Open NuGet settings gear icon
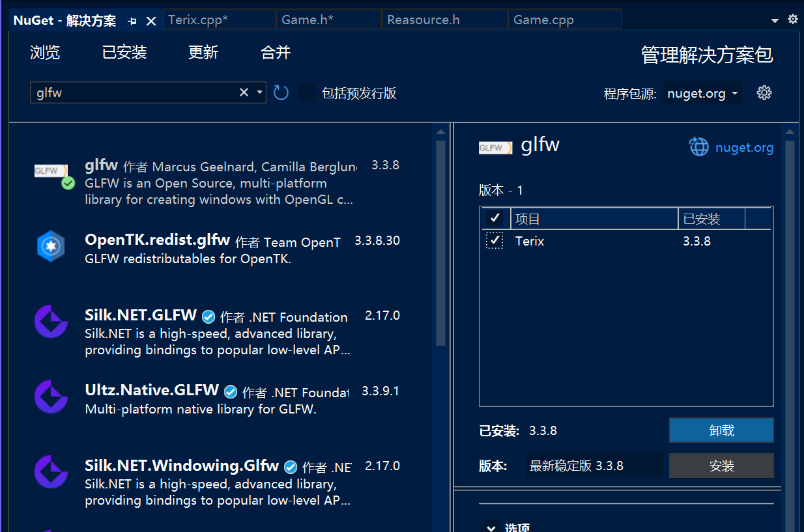 [x=764, y=92]
